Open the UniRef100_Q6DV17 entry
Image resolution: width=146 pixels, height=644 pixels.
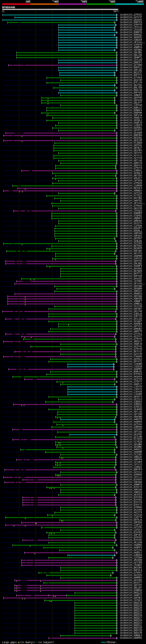click(x=131, y=342)
